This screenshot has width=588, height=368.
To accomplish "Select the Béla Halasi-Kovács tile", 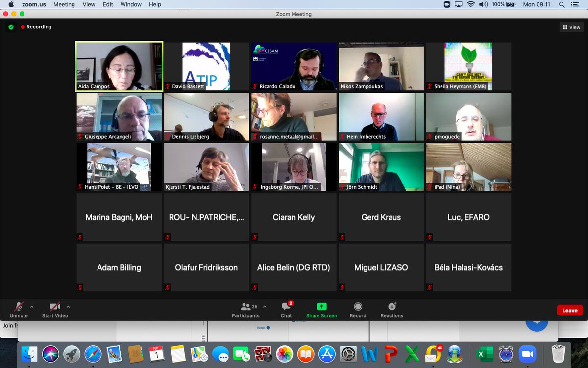I will coord(468,267).
